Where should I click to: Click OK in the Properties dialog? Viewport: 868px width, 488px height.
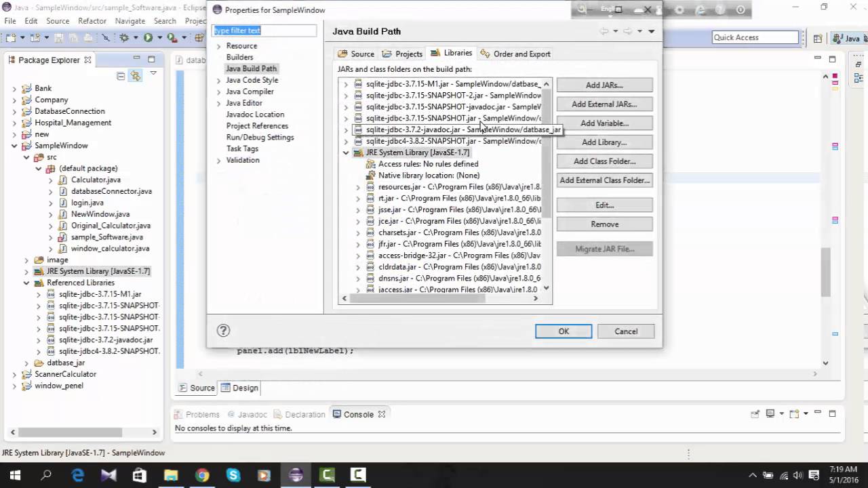[564, 331]
